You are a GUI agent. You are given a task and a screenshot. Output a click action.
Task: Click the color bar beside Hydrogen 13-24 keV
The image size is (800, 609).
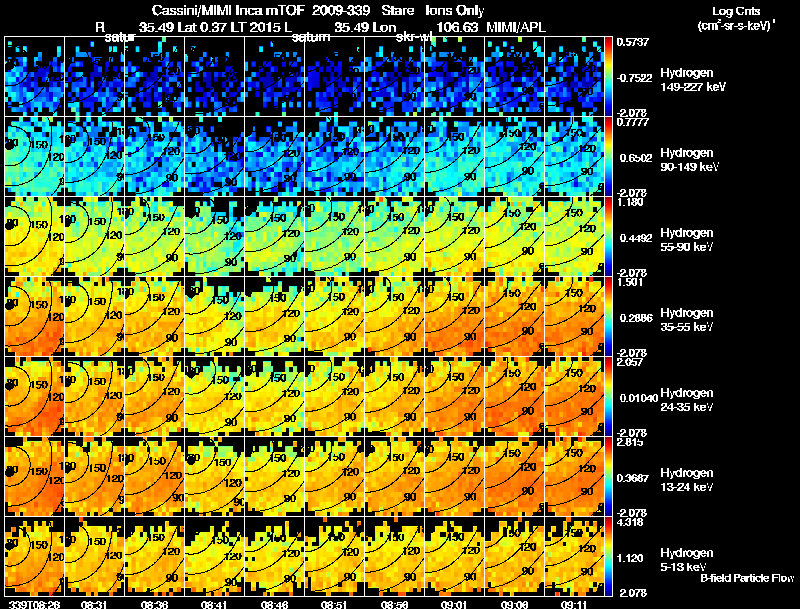(x=608, y=476)
